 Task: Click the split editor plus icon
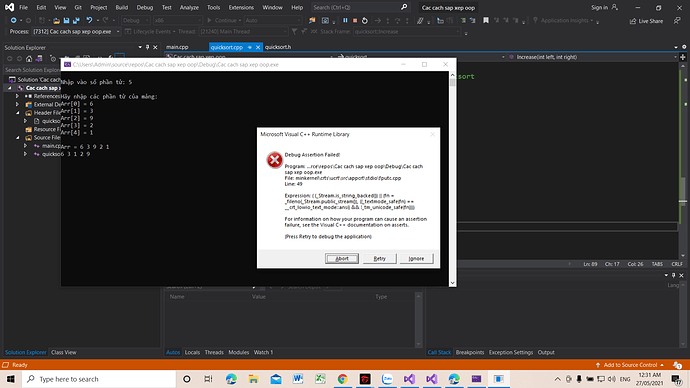[683, 57]
